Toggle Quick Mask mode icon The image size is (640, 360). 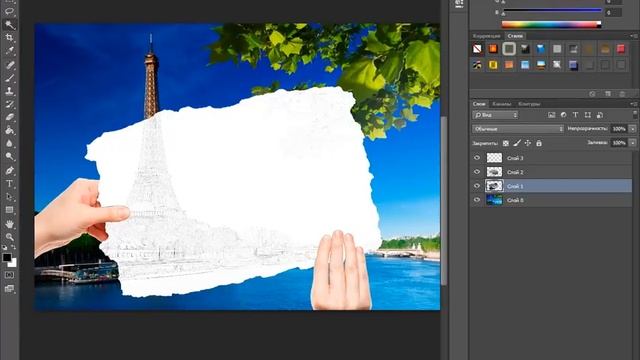(x=9, y=275)
